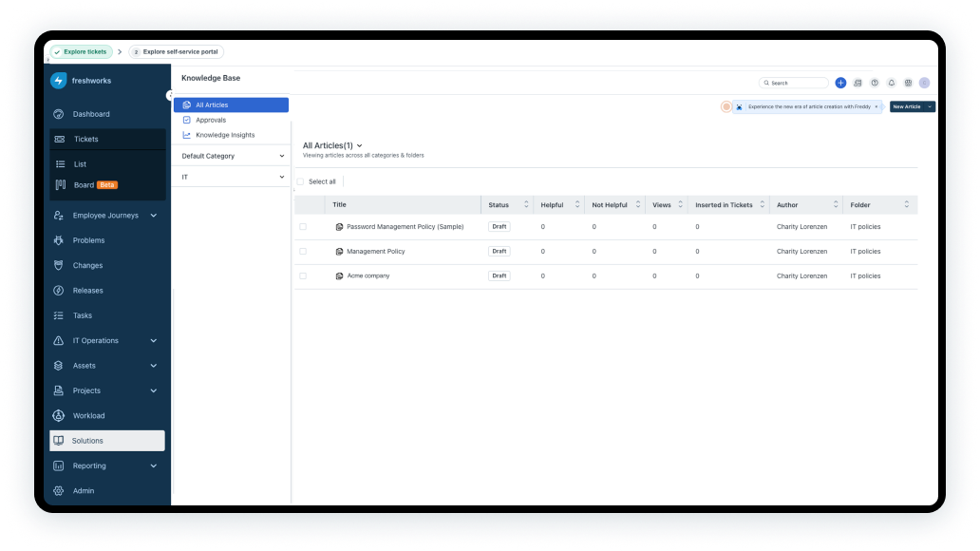Image resolution: width=980 pixels, height=551 pixels.
Task: Click the blue plus create button
Action: [840, 83]
